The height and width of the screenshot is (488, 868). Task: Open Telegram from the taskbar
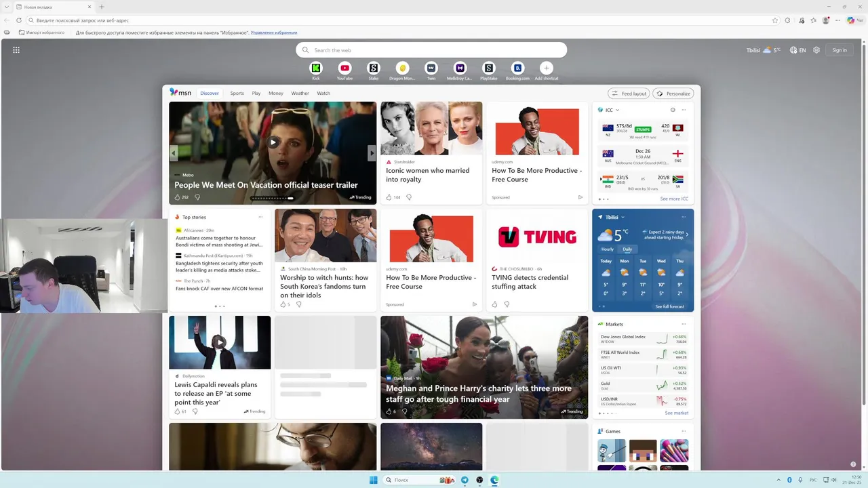pyautogui.click(x=465, y=480)
